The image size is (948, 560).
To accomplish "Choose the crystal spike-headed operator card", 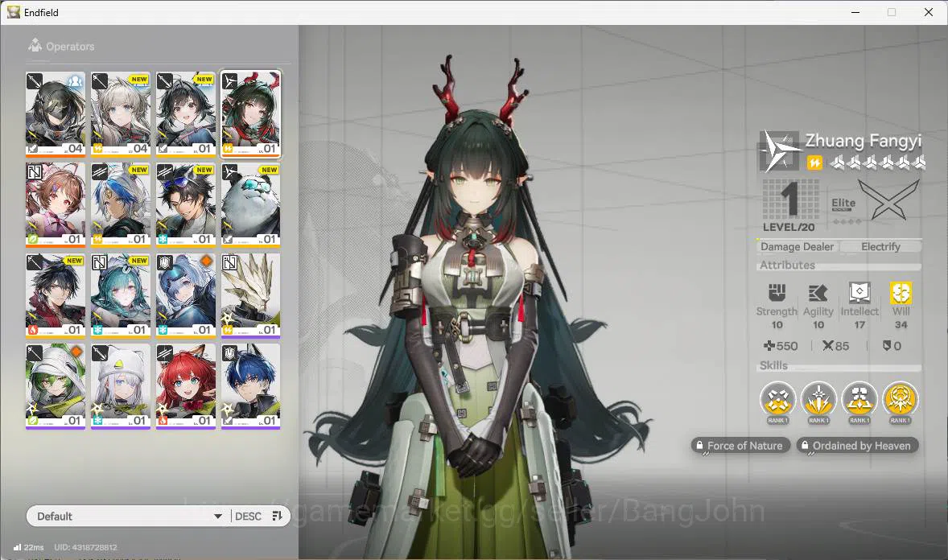I will pyautogui.click(x=251, y=295).
